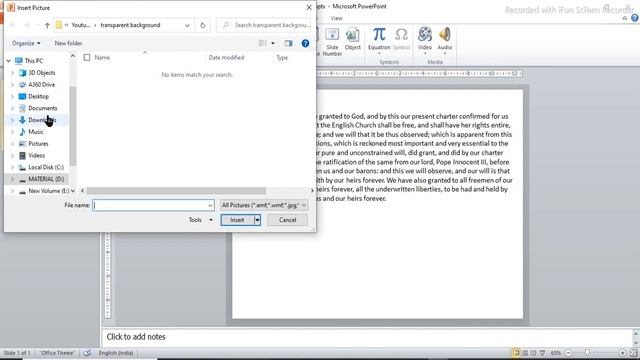Image resolution: width=640 pixels, height=360 pixels.
Task: Click the Office Theme status entry
Action: pos(57,353)
